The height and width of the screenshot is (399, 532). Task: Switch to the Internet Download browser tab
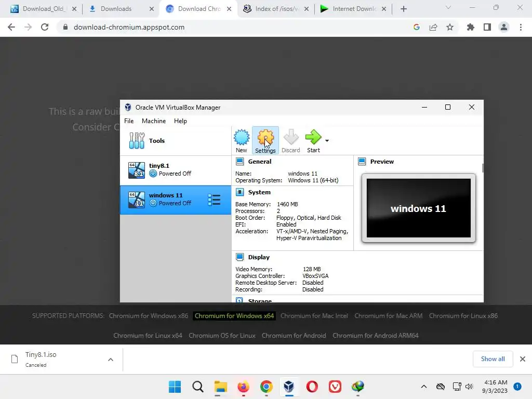pos(354,9)
